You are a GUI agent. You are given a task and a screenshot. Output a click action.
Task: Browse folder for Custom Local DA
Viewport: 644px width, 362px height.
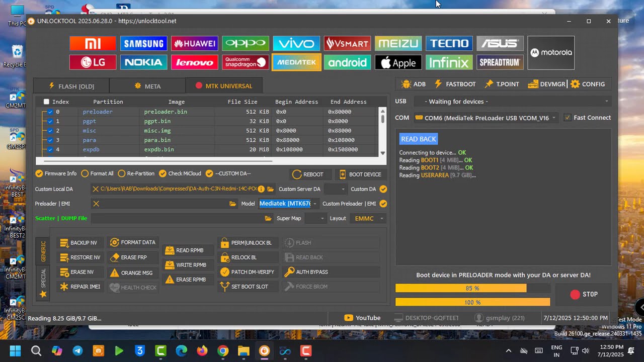[x=270, y=189]
